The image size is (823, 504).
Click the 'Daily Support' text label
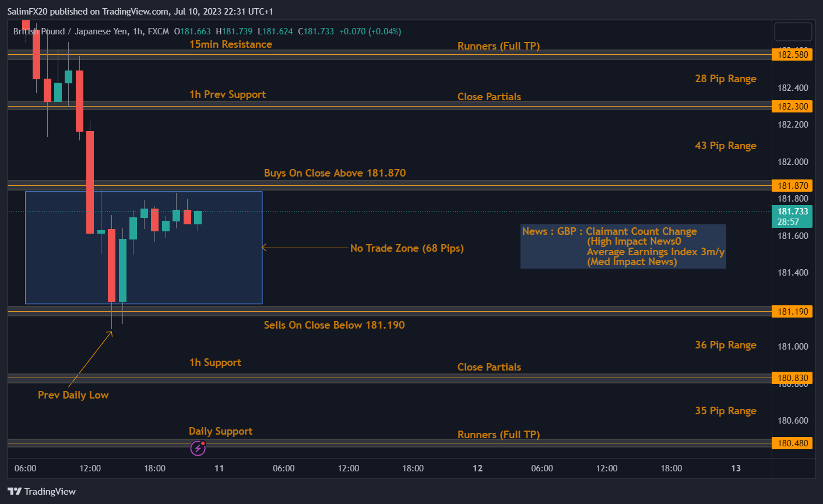(220, 431)
